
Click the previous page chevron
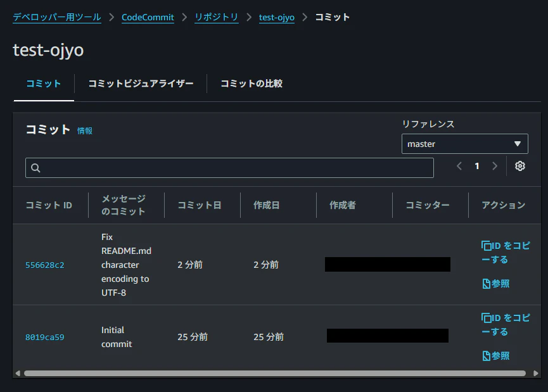click(459, 166)
